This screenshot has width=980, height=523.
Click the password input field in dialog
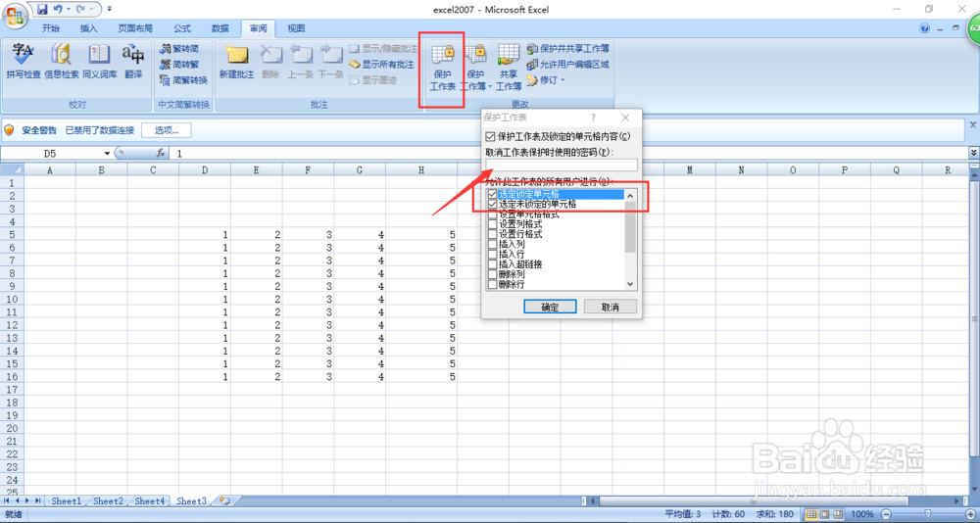pyautogui.click(x=562, y=165)
